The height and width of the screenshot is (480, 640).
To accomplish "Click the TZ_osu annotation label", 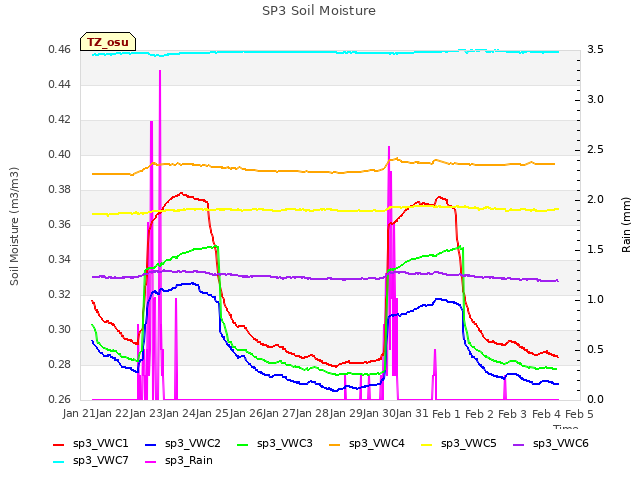I will [x=108, y=42].
